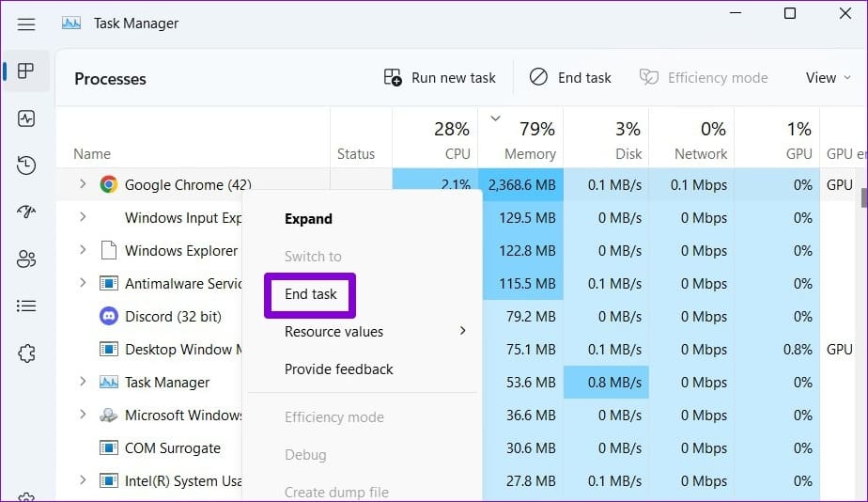This screenshot has width=868, height=502.
Task: Click the Intel(R) System Usage process icon
Action: coord(109,480)
